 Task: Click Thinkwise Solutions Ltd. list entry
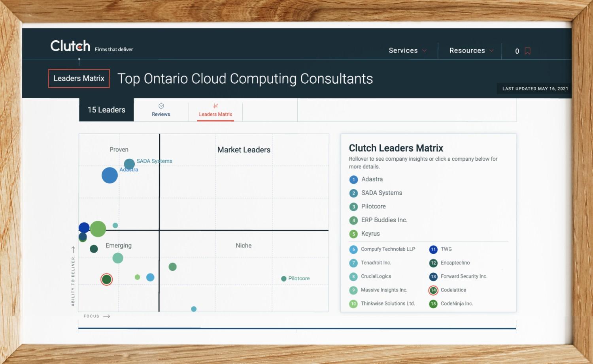point(388,304)
